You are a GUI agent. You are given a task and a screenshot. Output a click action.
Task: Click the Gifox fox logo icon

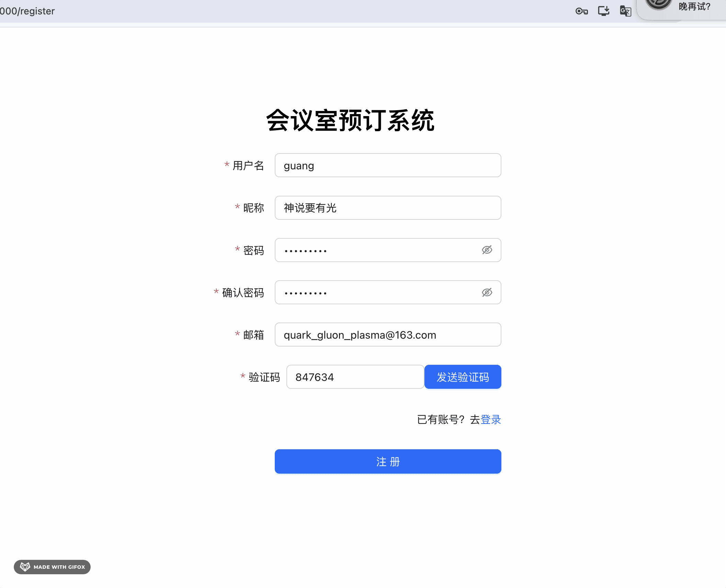(x=25, y=567)
